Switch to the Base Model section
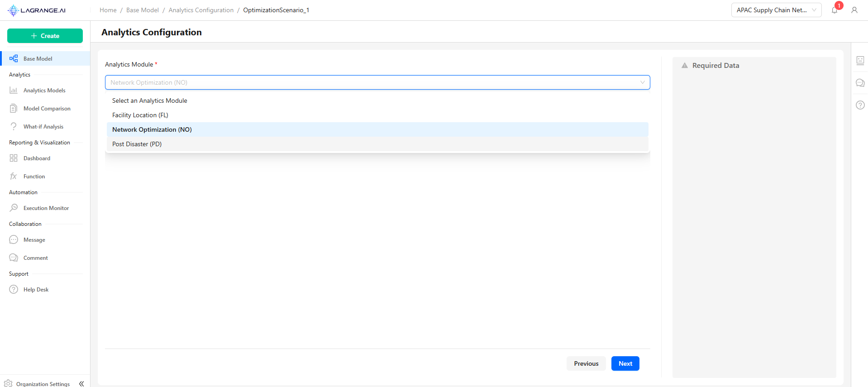The width and height of the screenshot is (868, 387). pyautogui.click(x=38, y=58)
